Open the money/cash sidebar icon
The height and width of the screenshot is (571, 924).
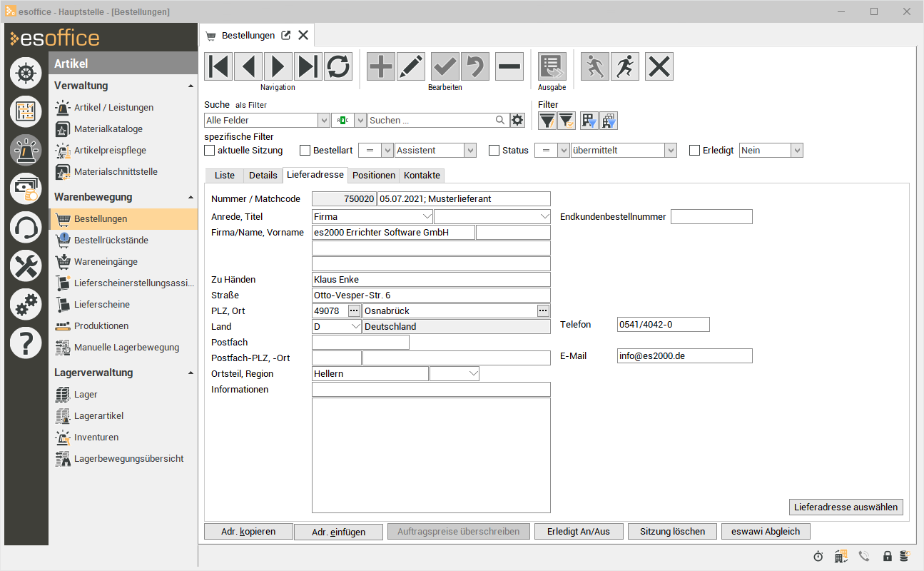pyautogui.click(x=26, y=188)
